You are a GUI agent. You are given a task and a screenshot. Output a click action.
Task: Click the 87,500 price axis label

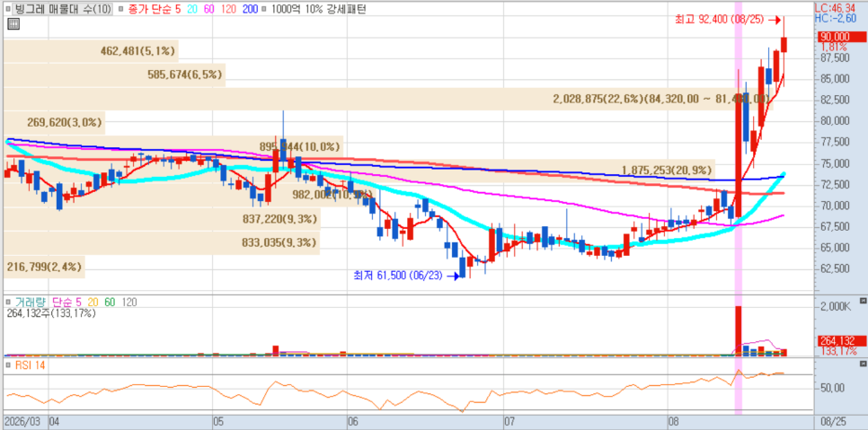pyautogui.click(x=834, y=57)
